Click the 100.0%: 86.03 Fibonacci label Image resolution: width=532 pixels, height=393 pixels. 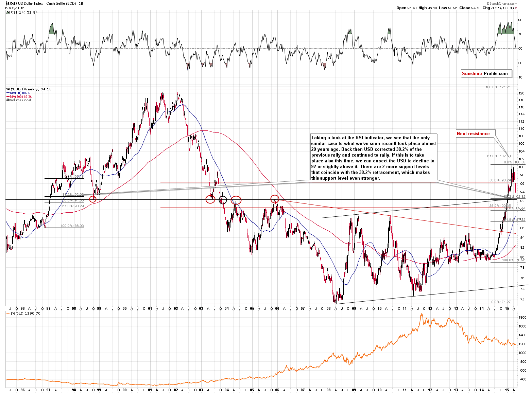[72, 226]
